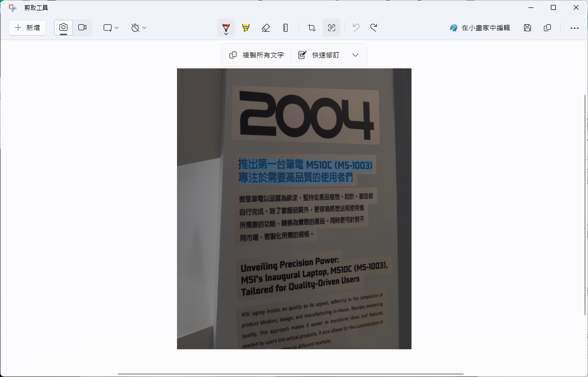Open the snip shape mode dropdown

tap(111, 28)
